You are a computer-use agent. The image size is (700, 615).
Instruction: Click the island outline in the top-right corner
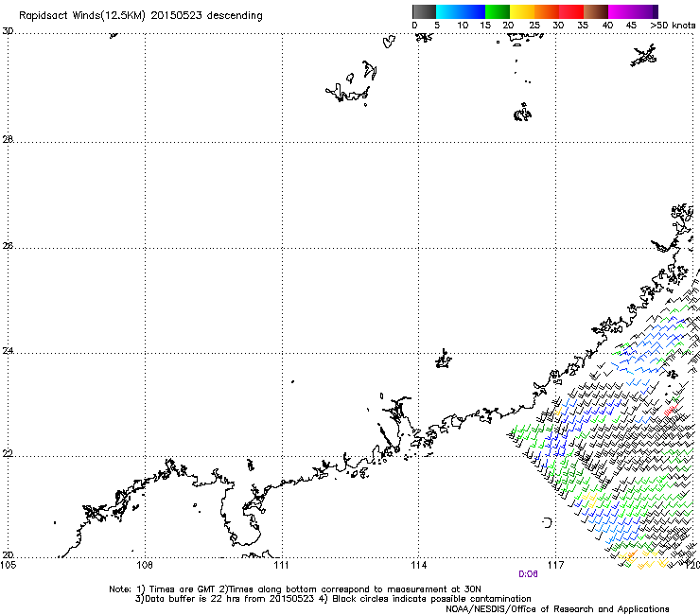pos(644,56)
